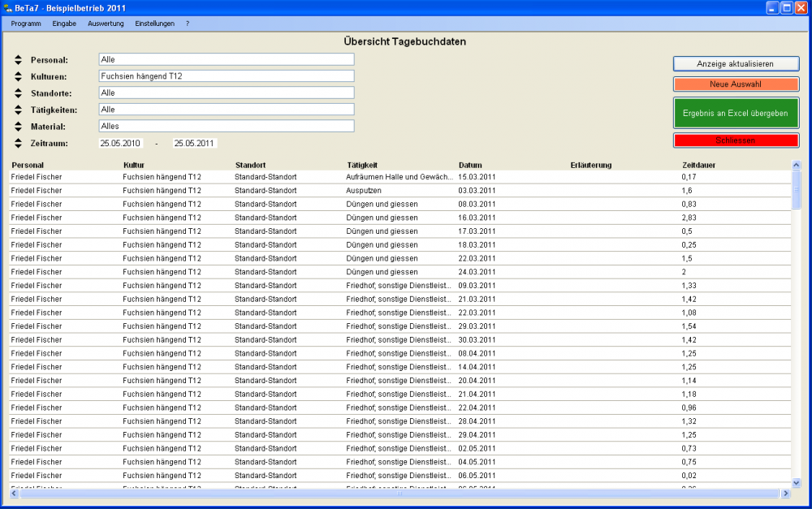Click the vertical scrollbar down arrow
This screenshot has width=812, height=509.
coord(797,482)
